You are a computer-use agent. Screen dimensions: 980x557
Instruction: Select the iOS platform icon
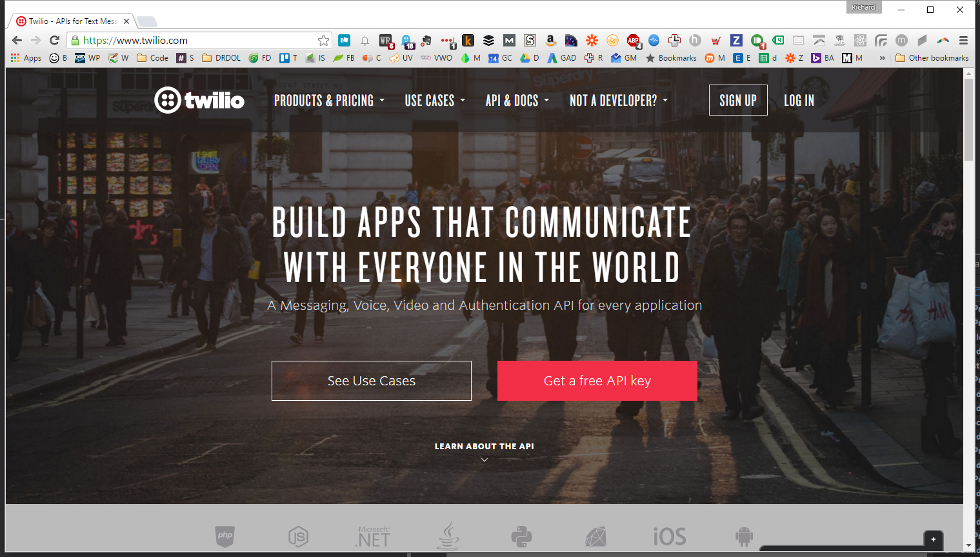click(670, 536)
